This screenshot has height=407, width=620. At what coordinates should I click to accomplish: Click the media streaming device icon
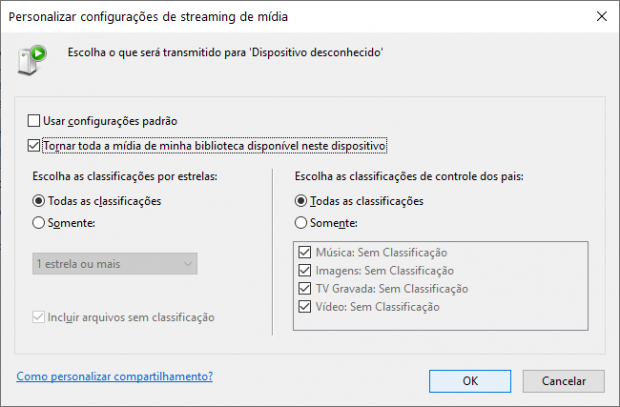32,60
